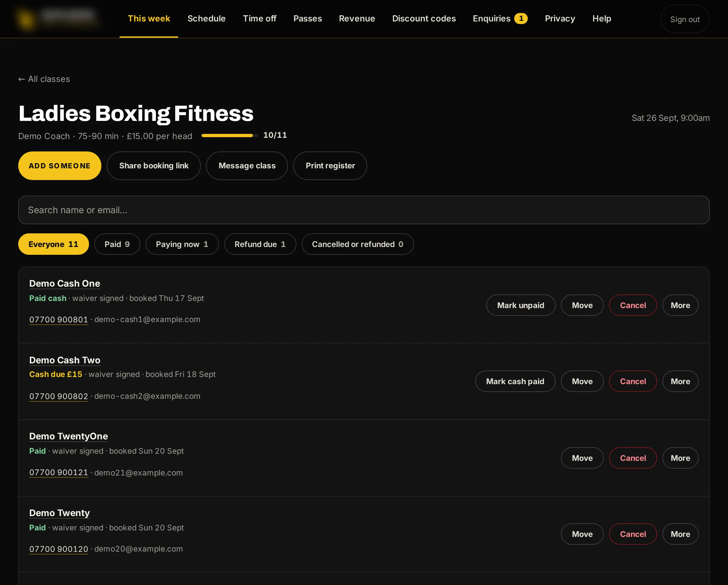728x585 pixels.
Task: Cancel Demo Cash One's booking
Action: click(x=633, y=305)
